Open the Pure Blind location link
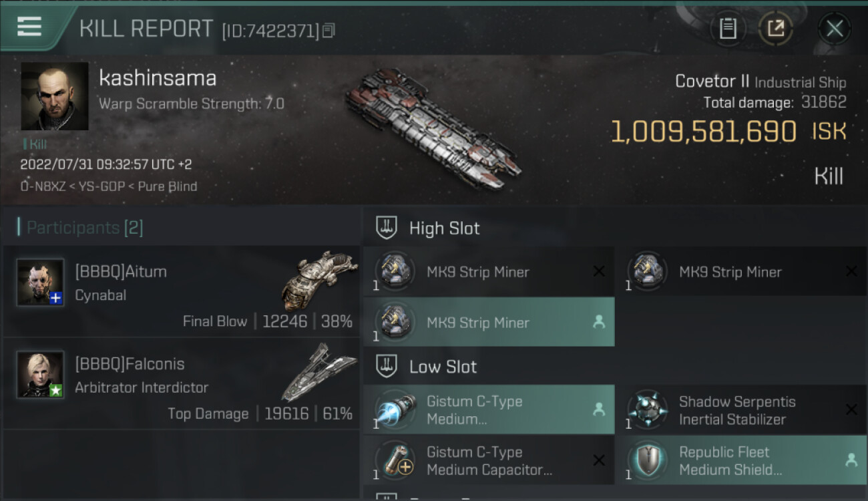Image resolution: width=868 pixels, height=501 pixels. 168,186
